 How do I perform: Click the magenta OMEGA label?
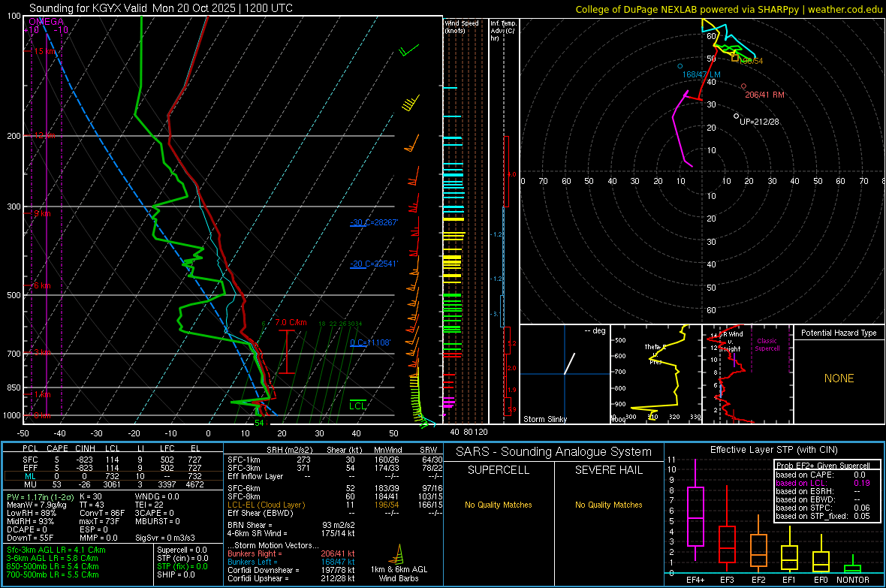(46, 22)
